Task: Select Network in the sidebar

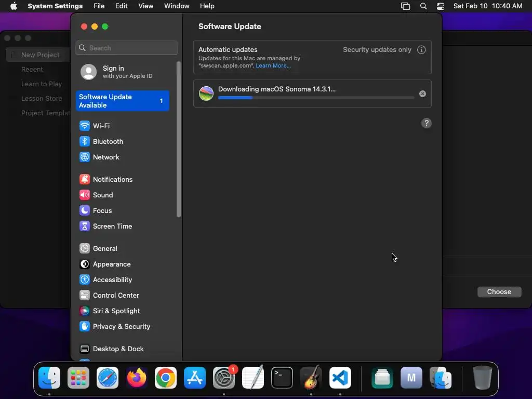Action: (123, 157)
